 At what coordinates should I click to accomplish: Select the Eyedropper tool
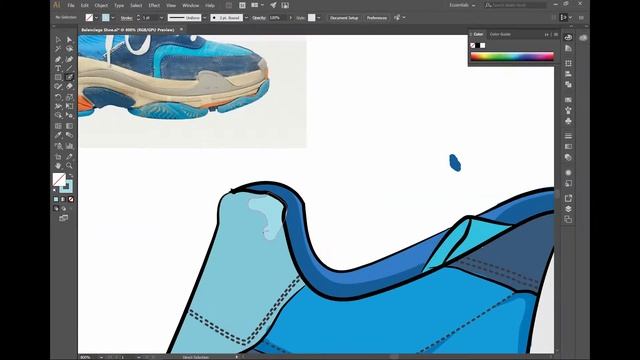pyautogui.click(x=58, y=135)
